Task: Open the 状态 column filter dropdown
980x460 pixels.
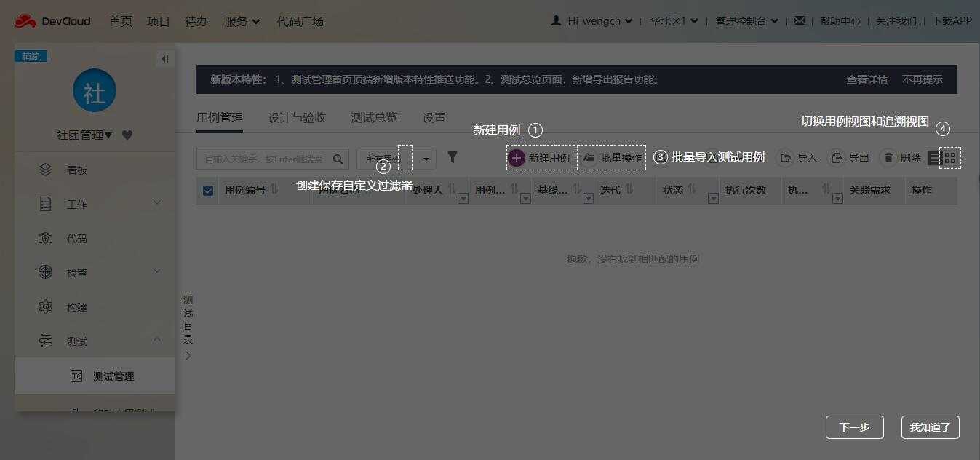Action: pyautogui.click(x=713, y=198)
